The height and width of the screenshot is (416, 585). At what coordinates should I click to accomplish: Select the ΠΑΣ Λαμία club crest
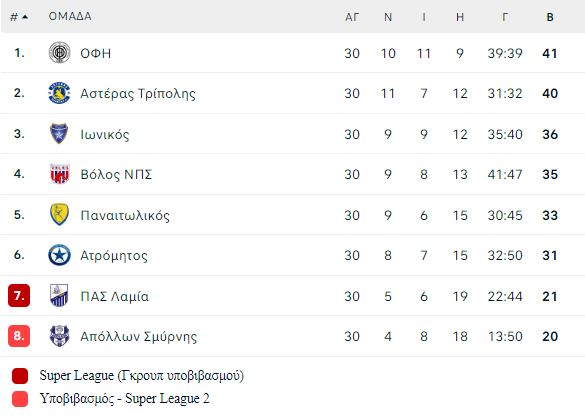(59, 295)
